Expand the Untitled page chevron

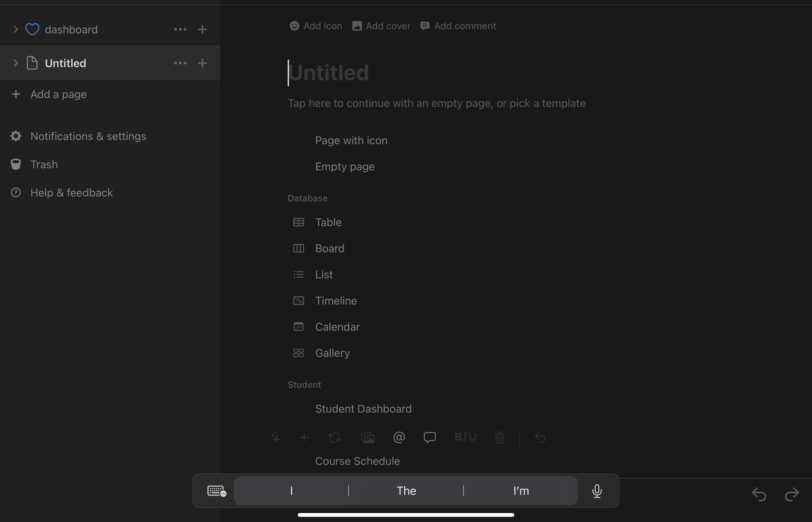click(x=15, y=63)
